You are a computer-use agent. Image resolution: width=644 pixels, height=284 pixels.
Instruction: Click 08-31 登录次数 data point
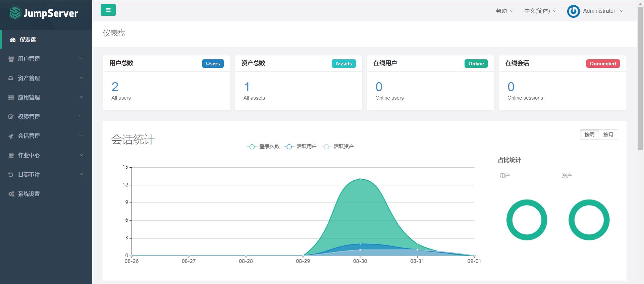click(417, 244)
